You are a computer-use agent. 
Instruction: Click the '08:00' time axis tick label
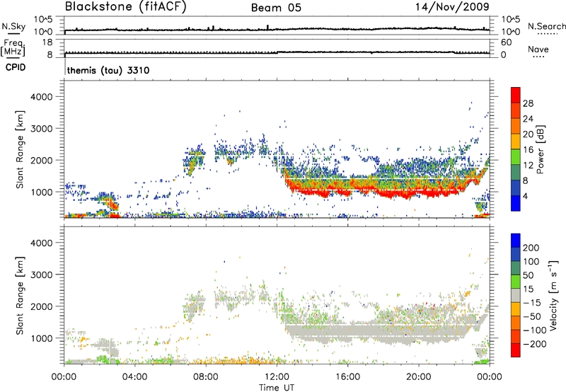coord(206,377)
